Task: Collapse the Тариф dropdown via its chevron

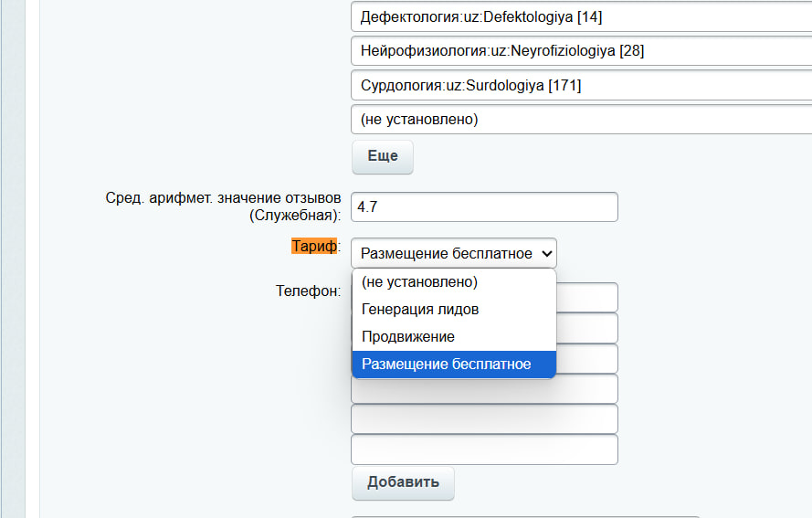Action: pos(546,253)
